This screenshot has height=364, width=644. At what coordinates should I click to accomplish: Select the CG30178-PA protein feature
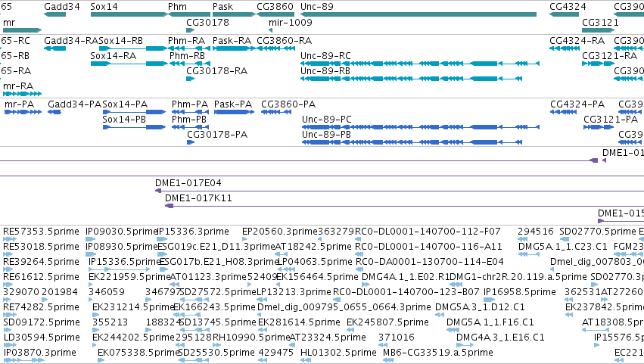point(191,142)
